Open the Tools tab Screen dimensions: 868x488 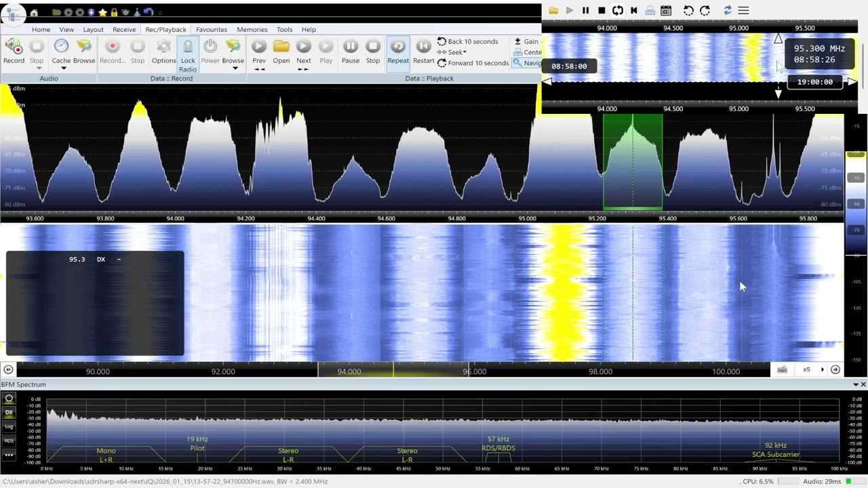(285, 30)
